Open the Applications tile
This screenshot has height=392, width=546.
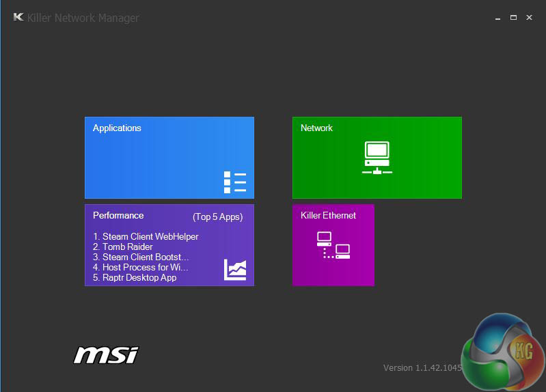tap(169, 158)
